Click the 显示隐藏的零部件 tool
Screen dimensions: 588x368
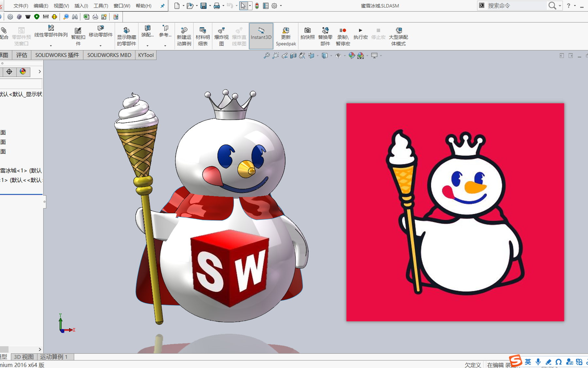[x=126, y=36]
